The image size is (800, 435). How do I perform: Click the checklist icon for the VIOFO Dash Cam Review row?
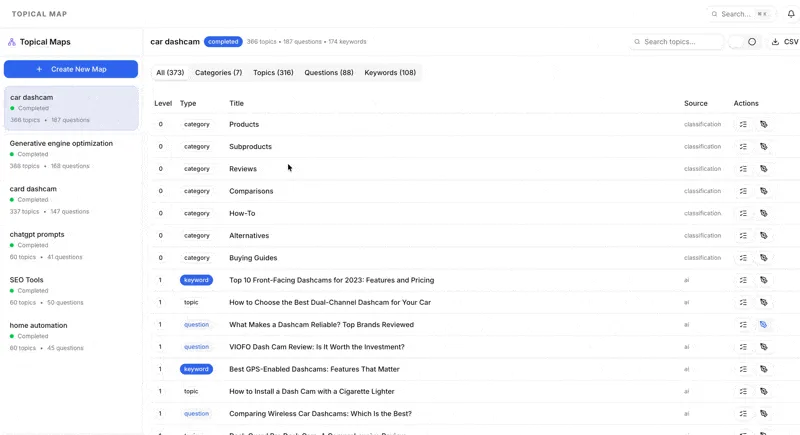[743, 347]
